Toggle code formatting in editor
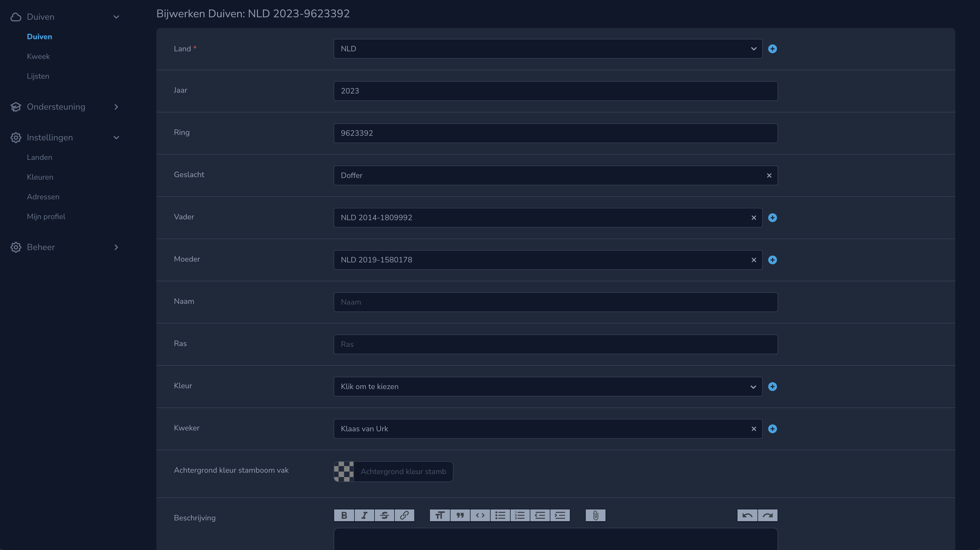 click(x=480, y=515)
